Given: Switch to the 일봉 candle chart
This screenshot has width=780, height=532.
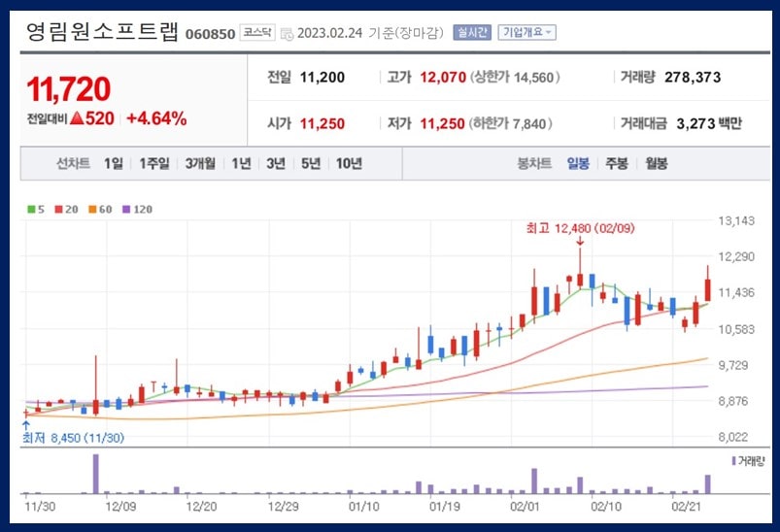Looking at the screenshot, I should pyautogui.click(x=578, y=163).
